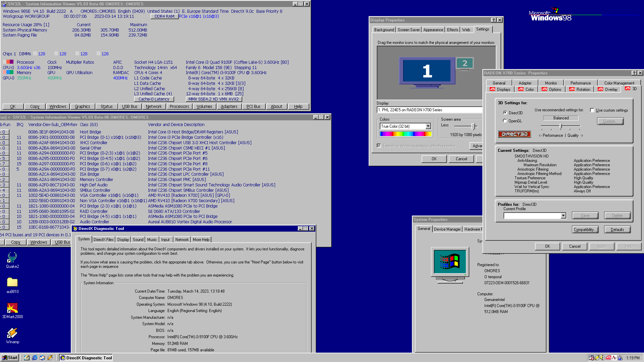Launch the 3DMark2000 desktop icon
The image size is (644, 362).
click(x=12, y=310)
